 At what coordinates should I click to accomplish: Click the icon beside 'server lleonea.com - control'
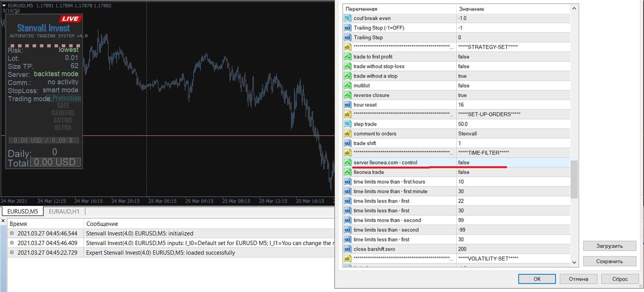(348, 162)
